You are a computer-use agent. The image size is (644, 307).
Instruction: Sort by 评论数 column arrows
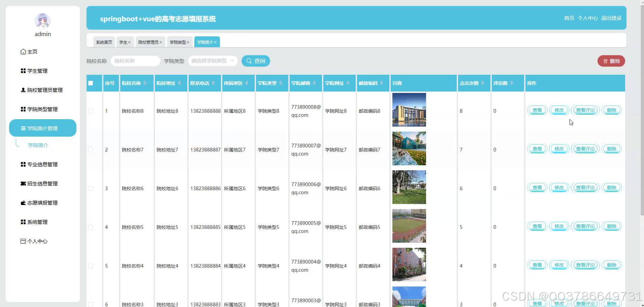[x=512, y=83]
